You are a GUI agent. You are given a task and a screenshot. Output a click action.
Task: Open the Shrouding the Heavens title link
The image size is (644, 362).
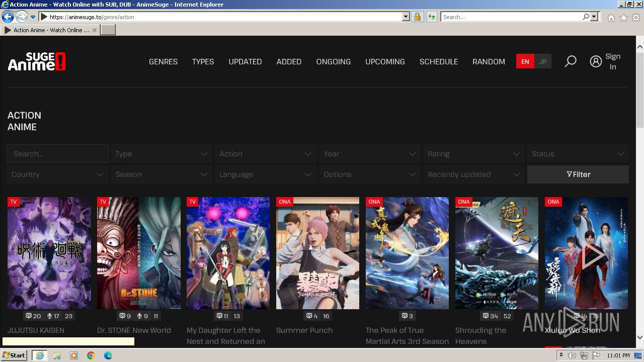pos(480,336)
